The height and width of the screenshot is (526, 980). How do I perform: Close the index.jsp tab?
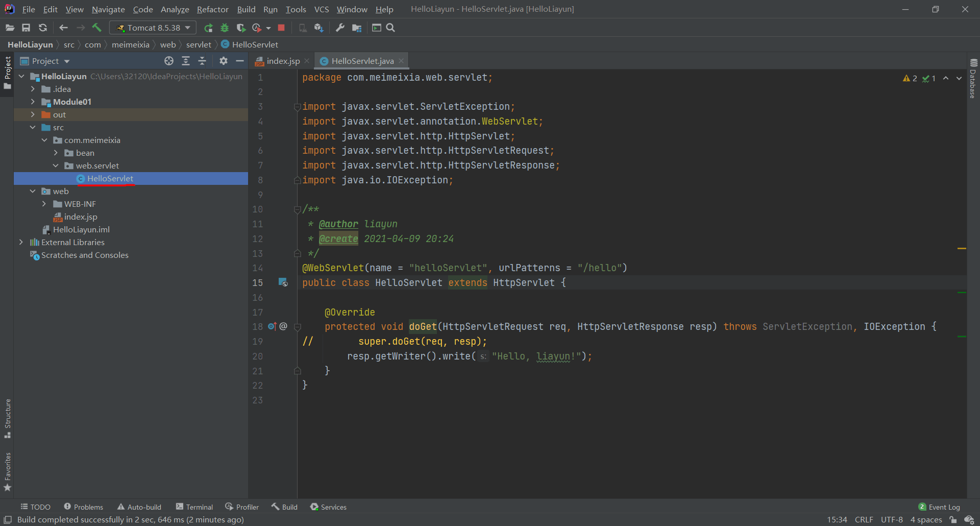(307, 61)
